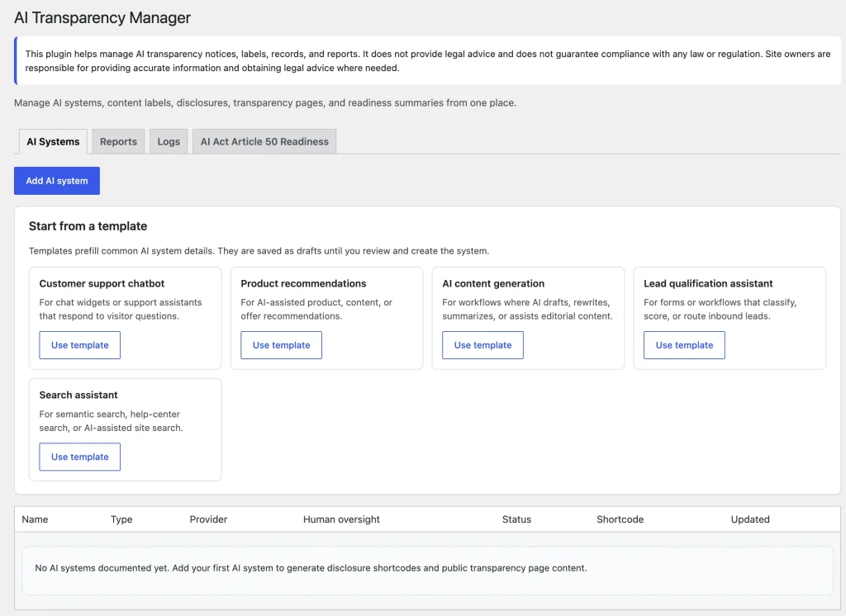Use the Customer support chatbot template

click(80, 345)
